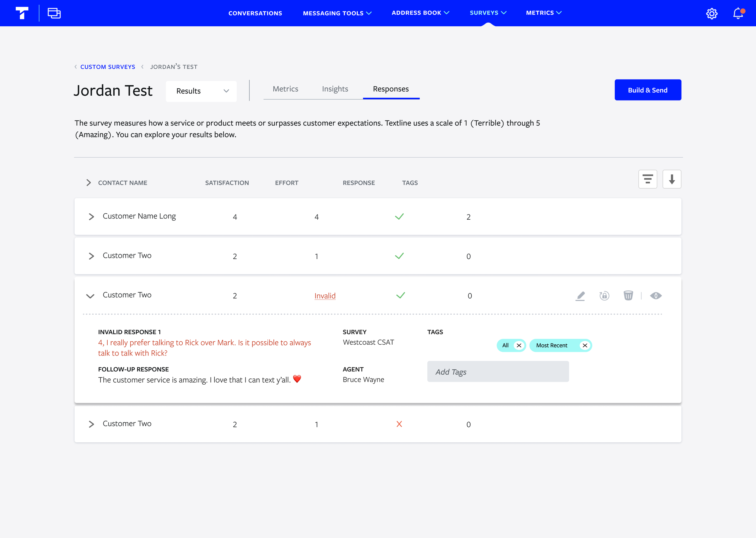Image resolution: width=756 pixels, height=538 pixels.
Task: Click the download arrow icon
Action: coord(672,179)
